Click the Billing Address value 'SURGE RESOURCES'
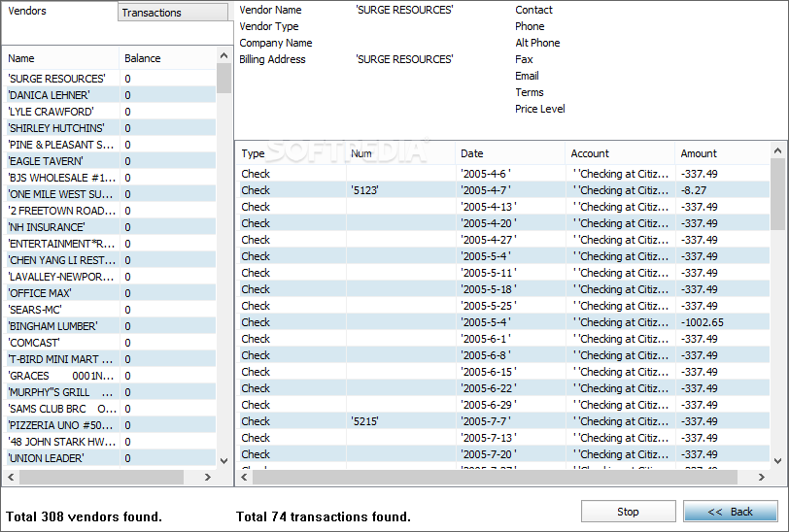Screen dimensions: 789x532 (x=404, y=59)
